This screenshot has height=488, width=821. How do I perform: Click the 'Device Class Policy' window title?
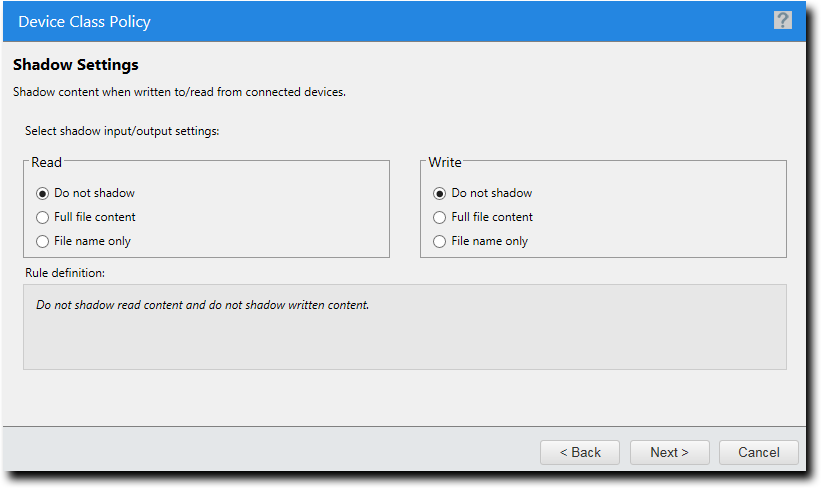pyautogui.click(x=84, y=21)
